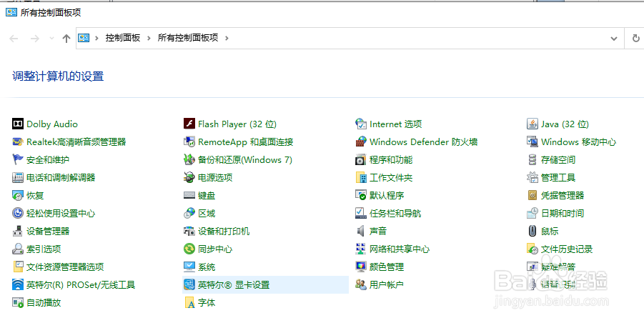Open the 默认程序 icon
The width and height of the screenshot is (644, 323).
[x=361, y=195]
